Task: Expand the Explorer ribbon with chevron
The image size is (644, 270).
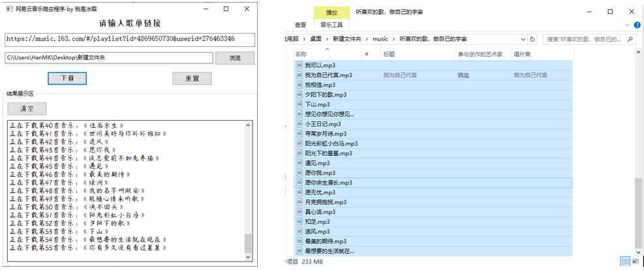Action: pyautogui.click(x=627, y=25)
